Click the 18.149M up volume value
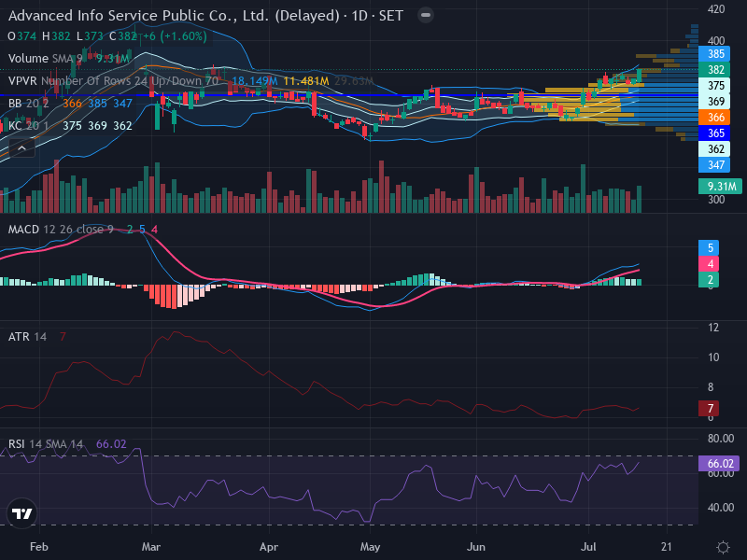This screenshot has height=560, width=747. (x=254, y=81)
